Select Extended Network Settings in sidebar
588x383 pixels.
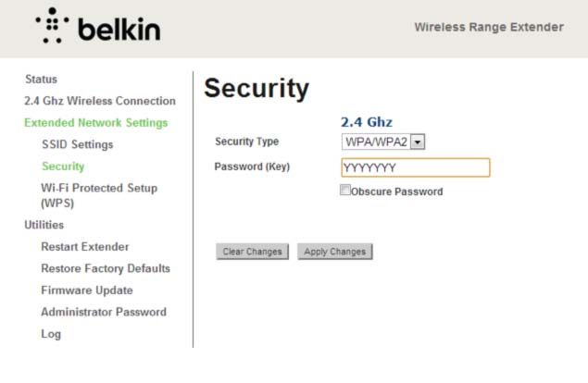95,122
